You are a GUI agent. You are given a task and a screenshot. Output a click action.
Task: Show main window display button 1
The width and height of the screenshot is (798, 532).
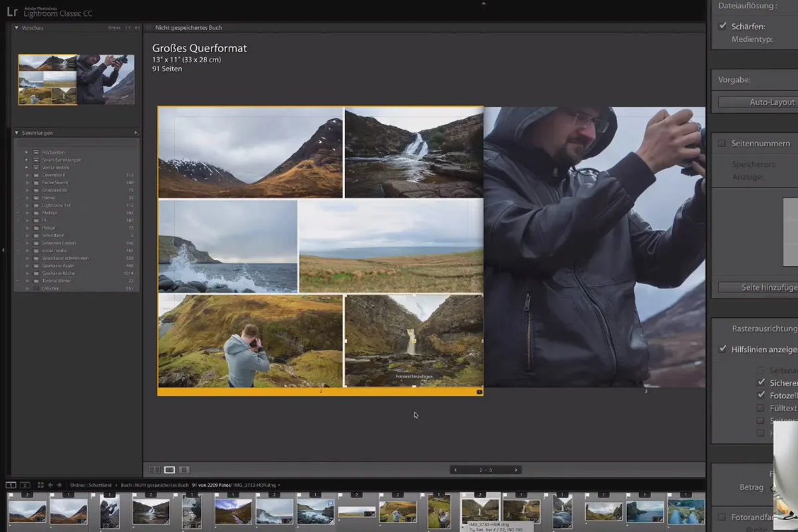11,485
